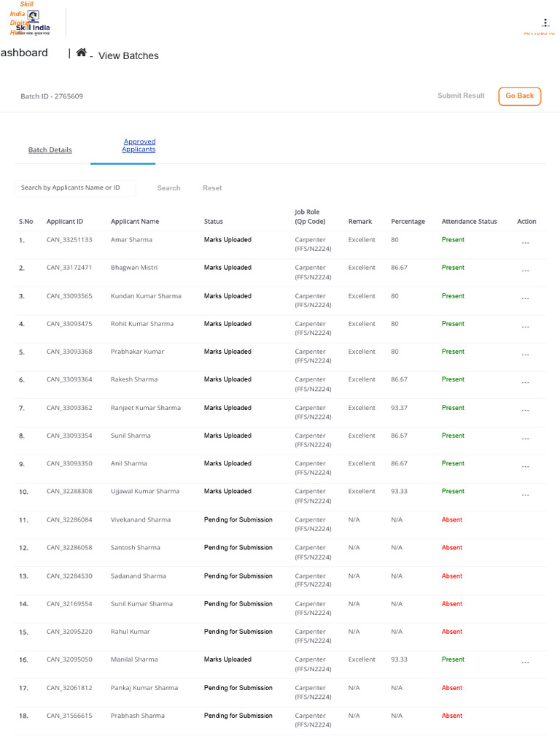Select applicant ID CAN_33093364
The image size is (560, 747).
tap(69, 379)
